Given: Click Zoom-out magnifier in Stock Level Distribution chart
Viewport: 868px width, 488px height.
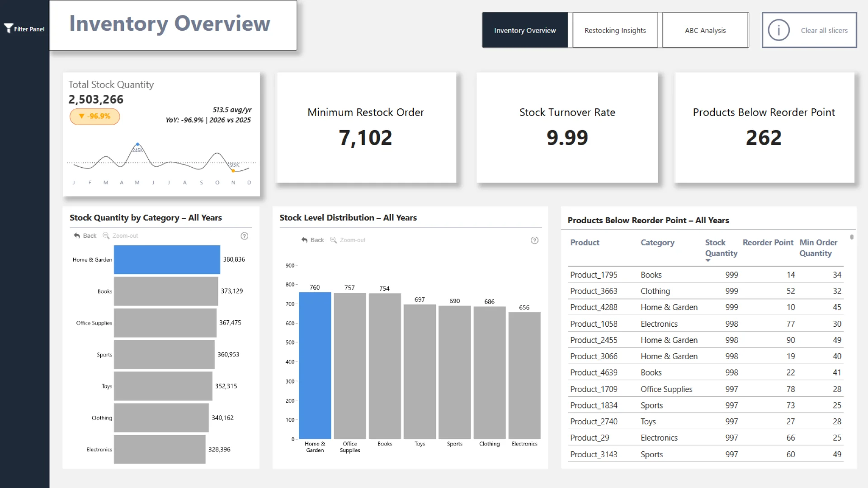Looking at the screenshot, I should [x=334, y=240].
